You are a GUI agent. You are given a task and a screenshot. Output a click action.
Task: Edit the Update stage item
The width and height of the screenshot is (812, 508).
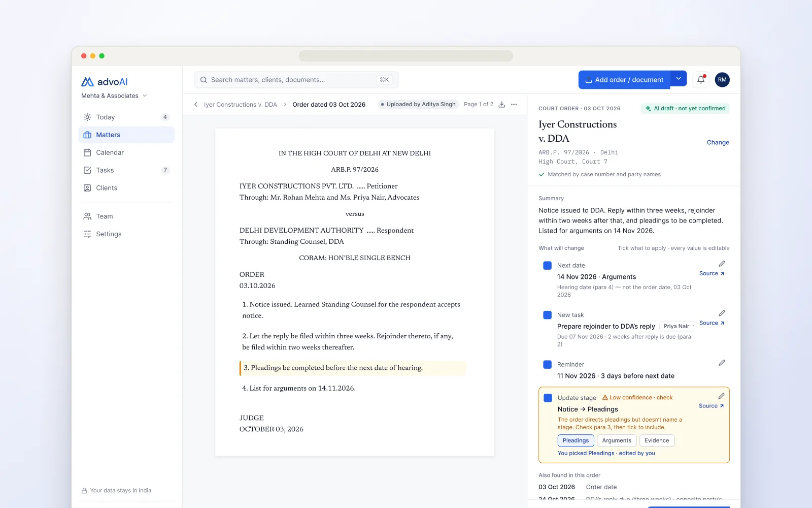[721, 396]
